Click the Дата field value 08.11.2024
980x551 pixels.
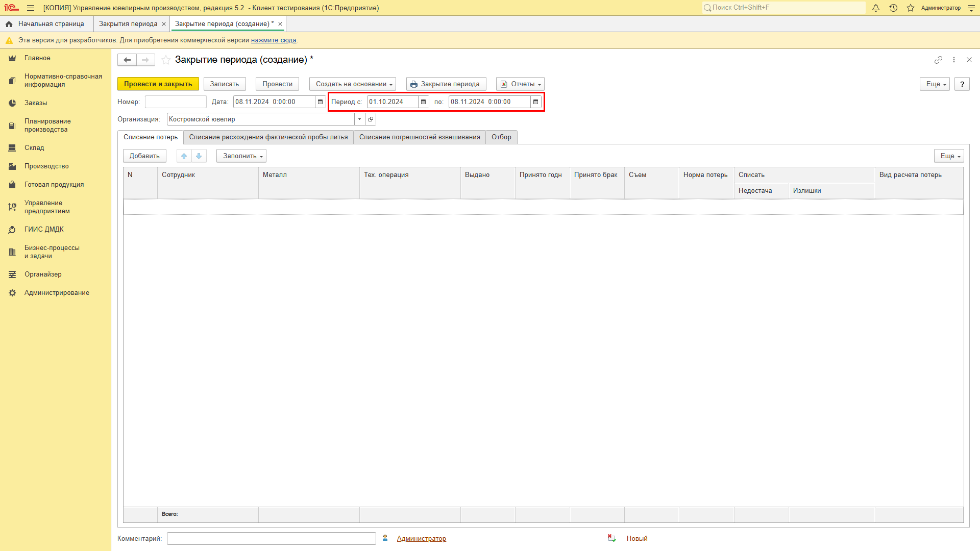coord(274,102)
